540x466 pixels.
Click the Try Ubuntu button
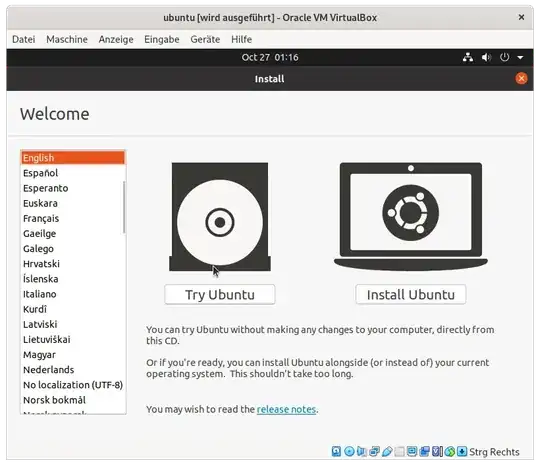(220, 294)
